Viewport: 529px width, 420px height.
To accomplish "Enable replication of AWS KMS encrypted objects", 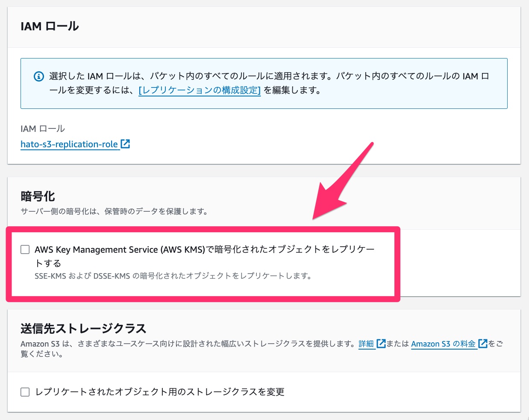I will (25, 249).
